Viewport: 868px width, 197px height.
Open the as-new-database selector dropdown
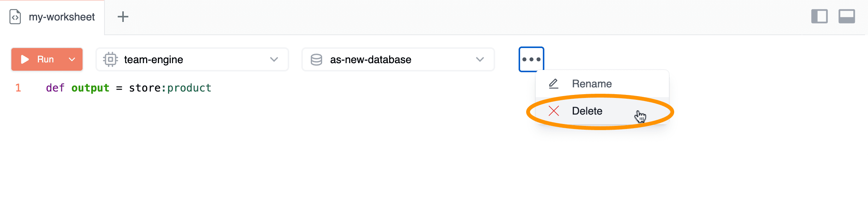(x=480, y=59)
